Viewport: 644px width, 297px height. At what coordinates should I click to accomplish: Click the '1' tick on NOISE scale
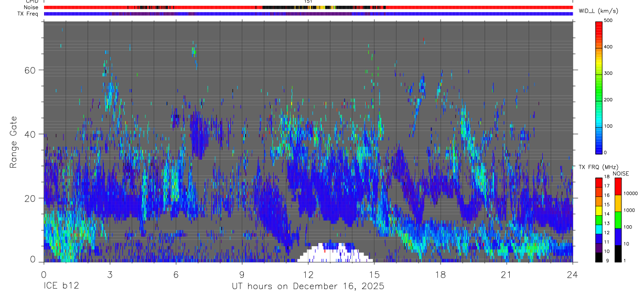point(625,261)
